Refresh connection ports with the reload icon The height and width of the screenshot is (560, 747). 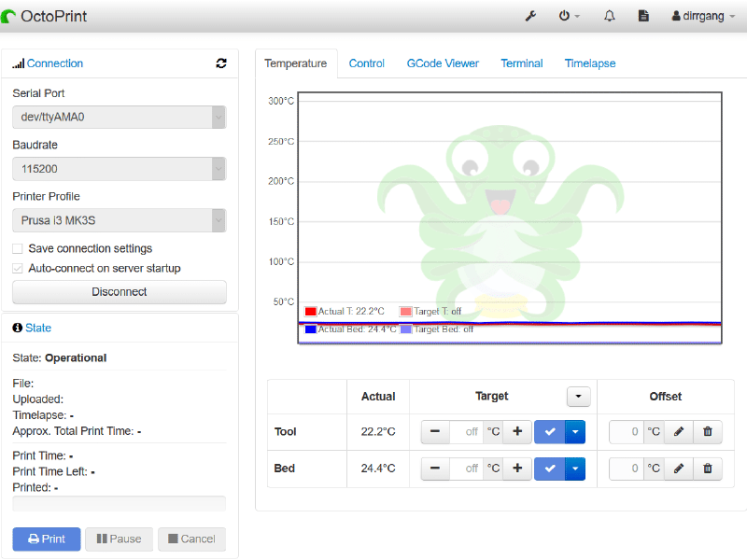[221, 63]
